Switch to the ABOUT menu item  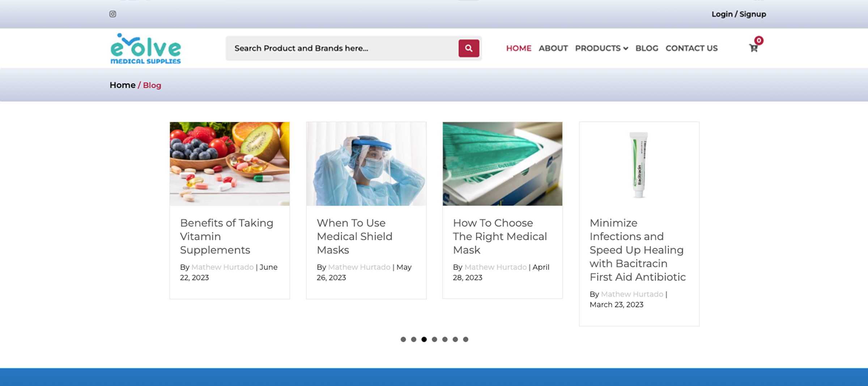[553, 48]
